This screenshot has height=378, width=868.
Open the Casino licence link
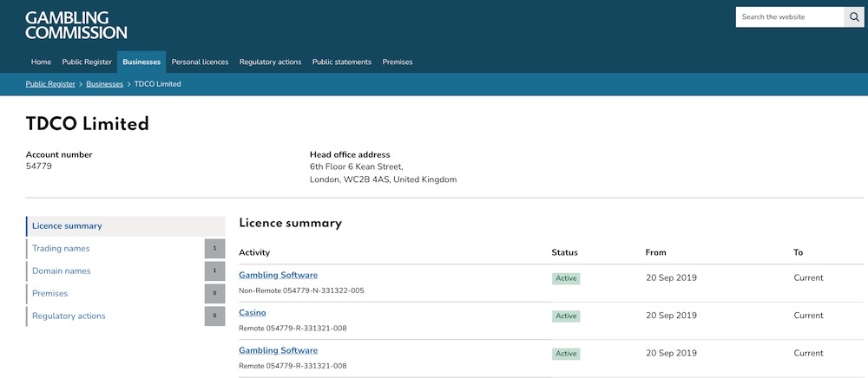point(253,313)
